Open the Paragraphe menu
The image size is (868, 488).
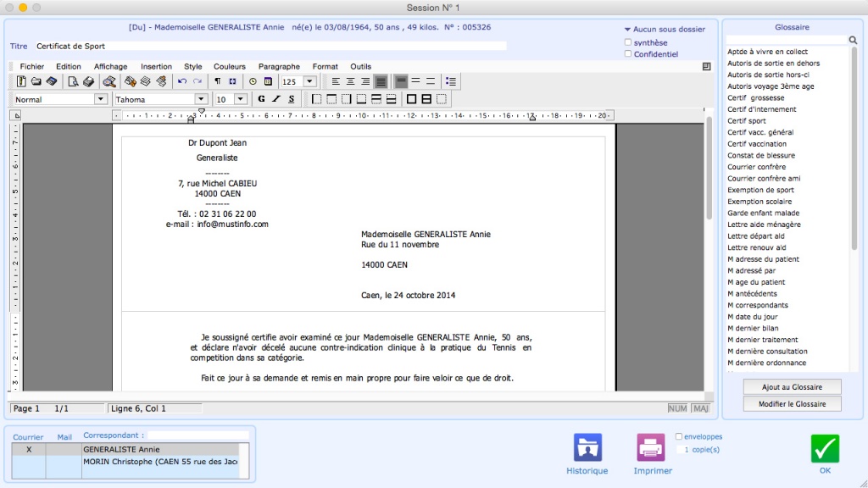pos(279,66)
